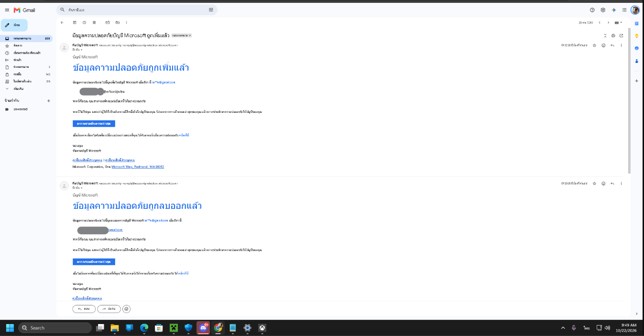This screenshot has height=336, width=644.
Task: Print the whole conversation
Action: click(613, 35)
